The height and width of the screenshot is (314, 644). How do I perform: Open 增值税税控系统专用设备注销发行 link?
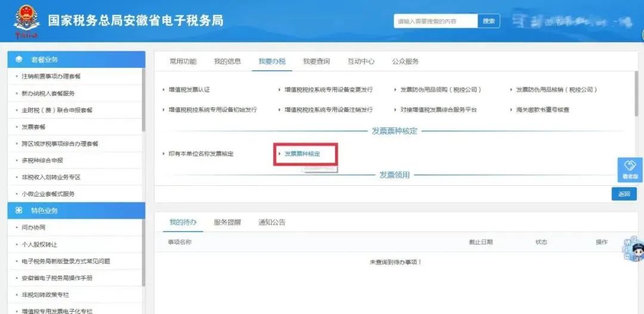329,110
